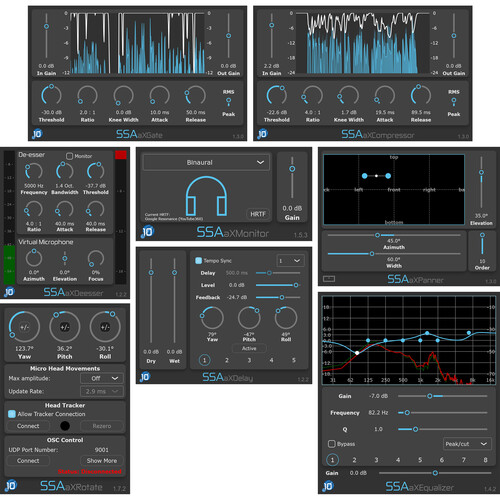Open the tempo division dropdown in aXDelay
This screenshot has height=500, width=500.
tap(290, 261)
